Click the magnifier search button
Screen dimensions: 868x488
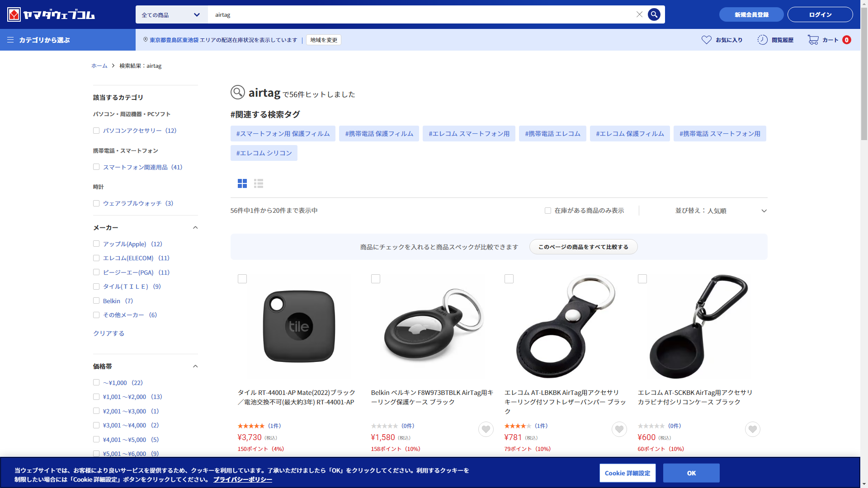[x=654, y=14]
